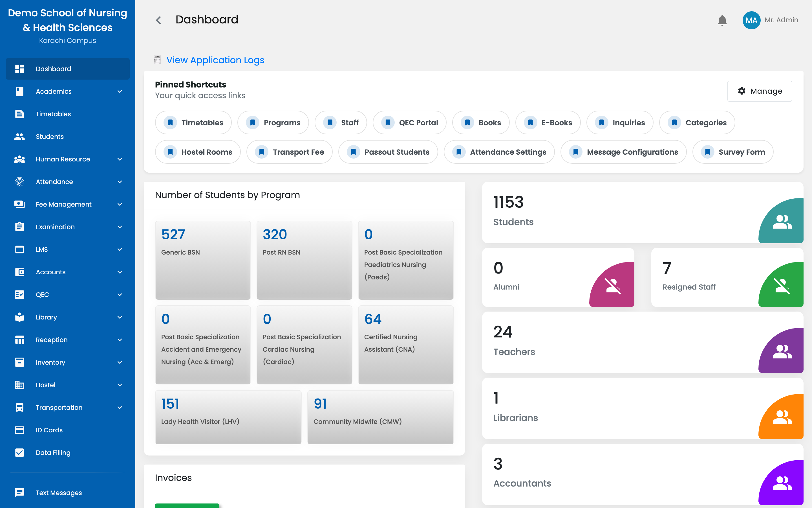The width and height of the screenshot is (812, 508).
Task: Click the Inventory box icon
Action: point(19,362)
